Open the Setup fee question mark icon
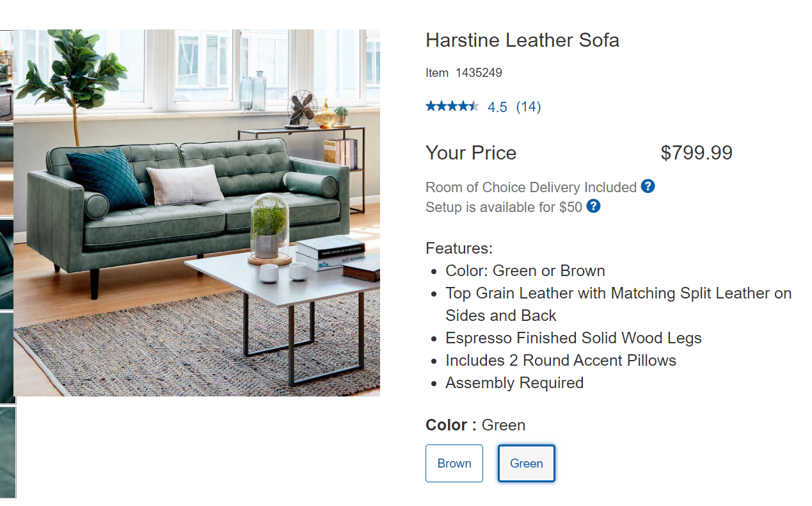This screenshot has height=506, width=812. click(593, 206)
